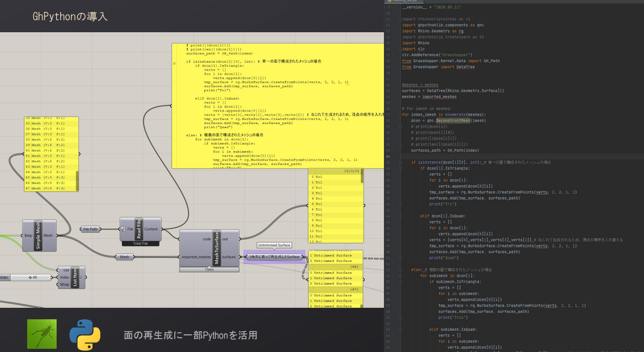The image size is (644, 352).
Task: Select the File Path parameter
Action: [x=90, y=229]
